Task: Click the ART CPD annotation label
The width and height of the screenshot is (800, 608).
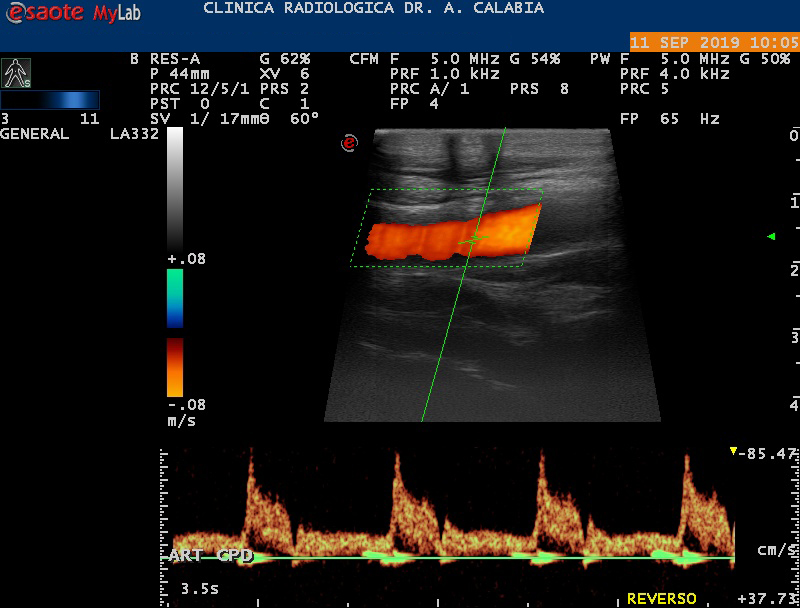Action: click(210, 555)
